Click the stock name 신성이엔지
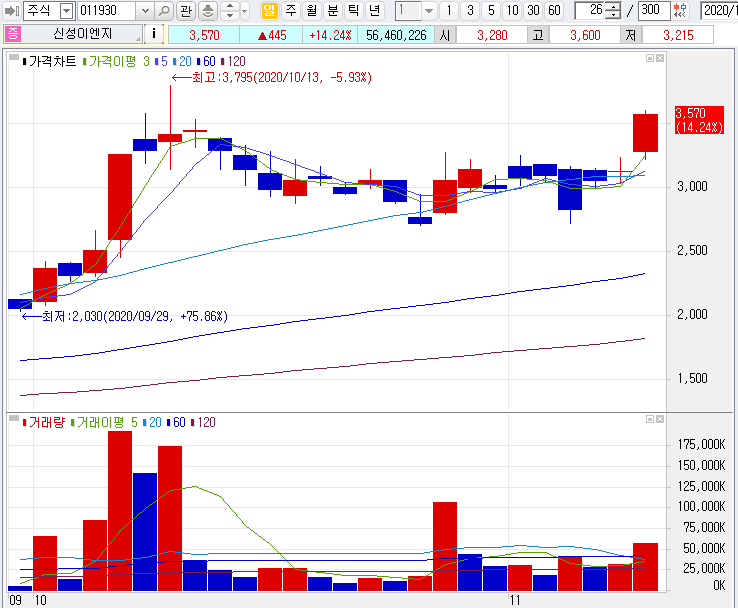 pos(82,34)
